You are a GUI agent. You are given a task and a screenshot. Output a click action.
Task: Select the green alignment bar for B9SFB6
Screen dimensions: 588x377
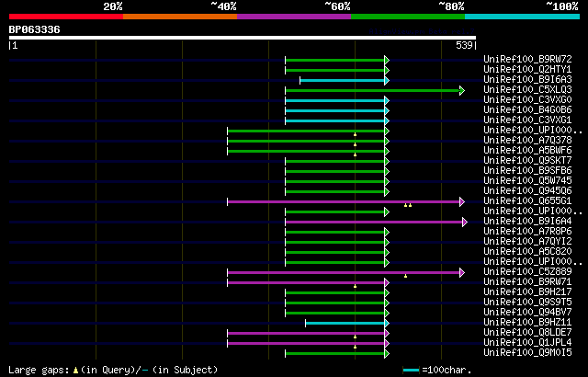[334, 171]
